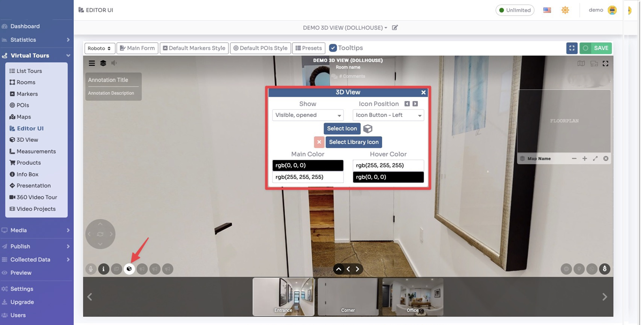Click the black Main Color swatch
The width and height of the screenshot is (644, 325).
tap(308, 165)
